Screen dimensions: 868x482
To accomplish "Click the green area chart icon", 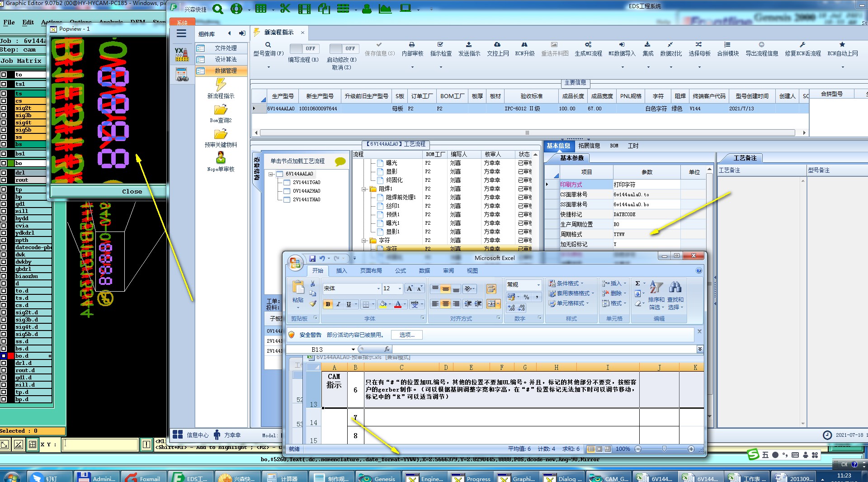I will (385, 9).
